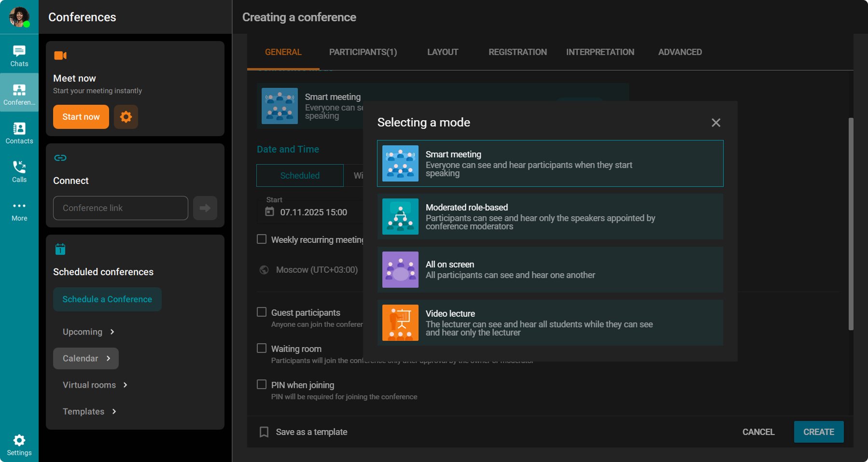
Task: Go to Calls in sidebar
Action: (19, 171)
